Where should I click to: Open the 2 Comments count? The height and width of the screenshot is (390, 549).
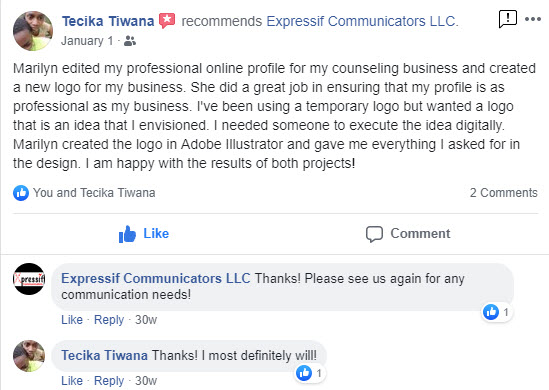tap(503, 193)
